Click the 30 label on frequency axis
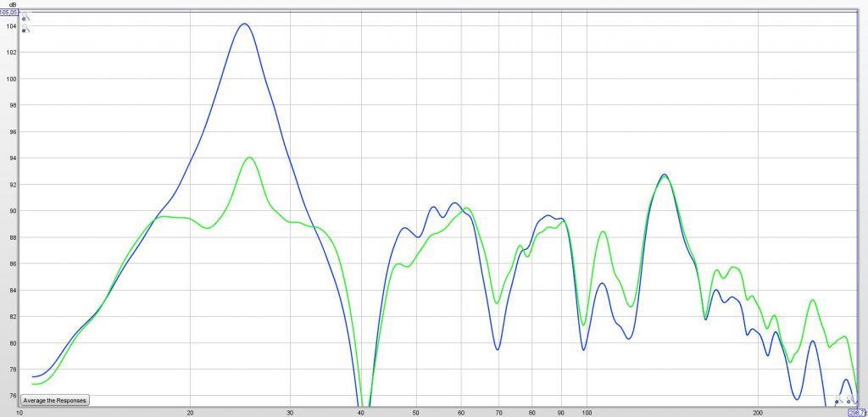The height and width of the screenshot is (417, 868). pos(290,413)
